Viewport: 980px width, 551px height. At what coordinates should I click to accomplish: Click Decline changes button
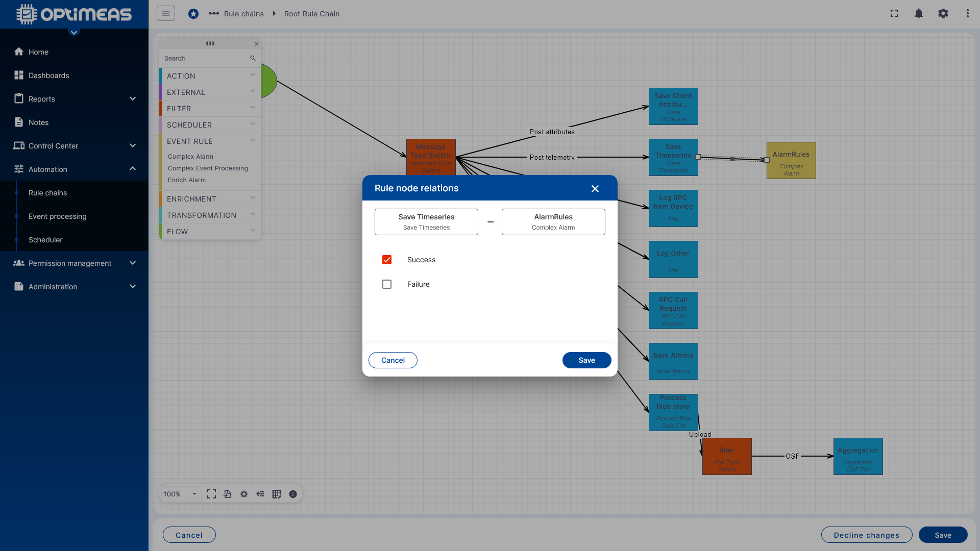click(867, 535)
